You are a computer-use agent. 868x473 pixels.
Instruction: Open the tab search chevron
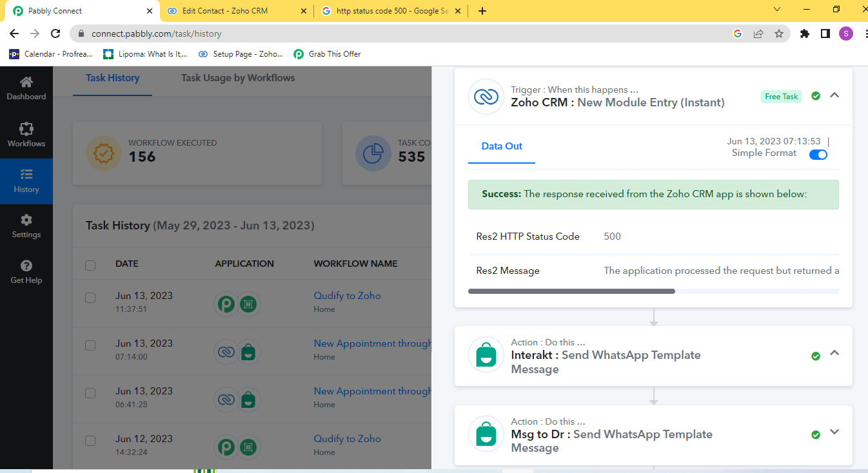(x=777, y=9)
